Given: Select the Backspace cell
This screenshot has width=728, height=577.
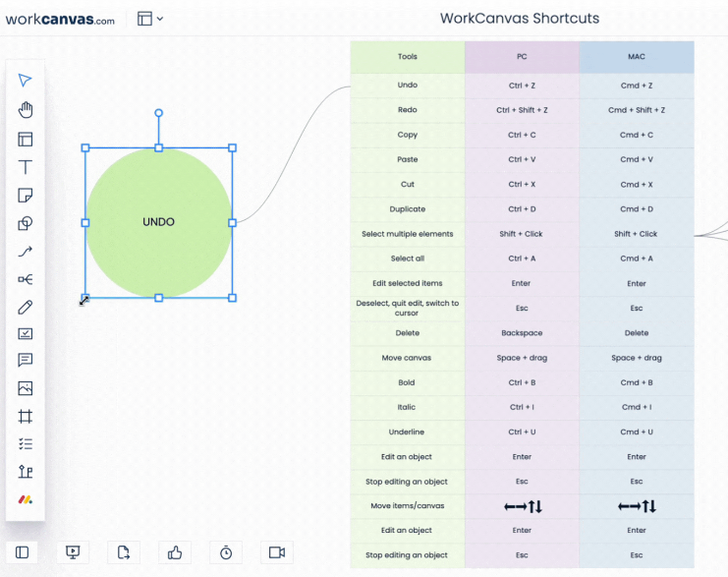Looking at the screenshot, I should pos(522,332).
